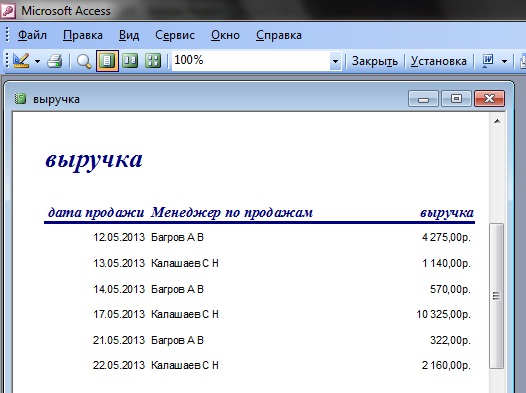Click the date 14.05.2013
The image size is (526, 393).
119,289
